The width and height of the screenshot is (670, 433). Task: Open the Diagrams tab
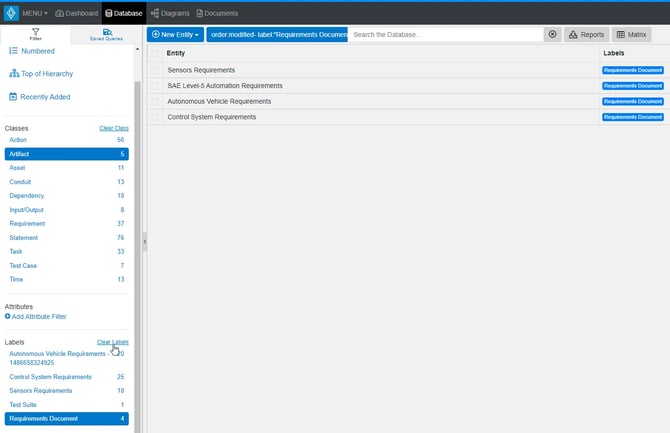click(x=170, y=13)
